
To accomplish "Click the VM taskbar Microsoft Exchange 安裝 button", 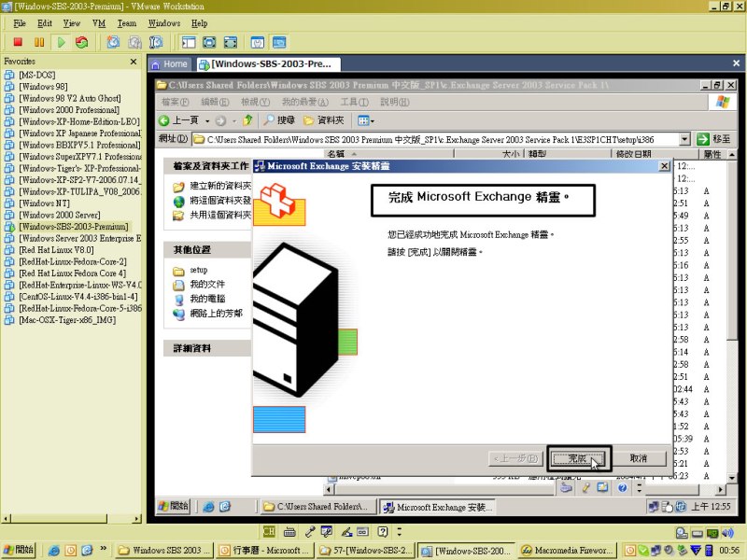I will pos(438,507).
